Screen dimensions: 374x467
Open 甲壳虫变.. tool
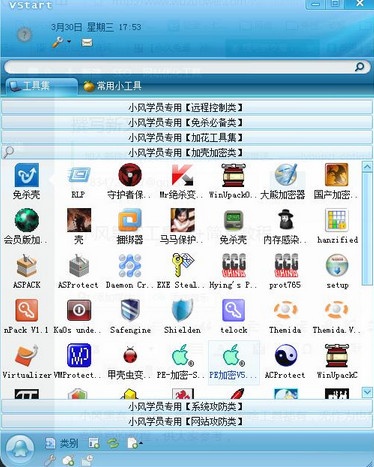[130, 362]
